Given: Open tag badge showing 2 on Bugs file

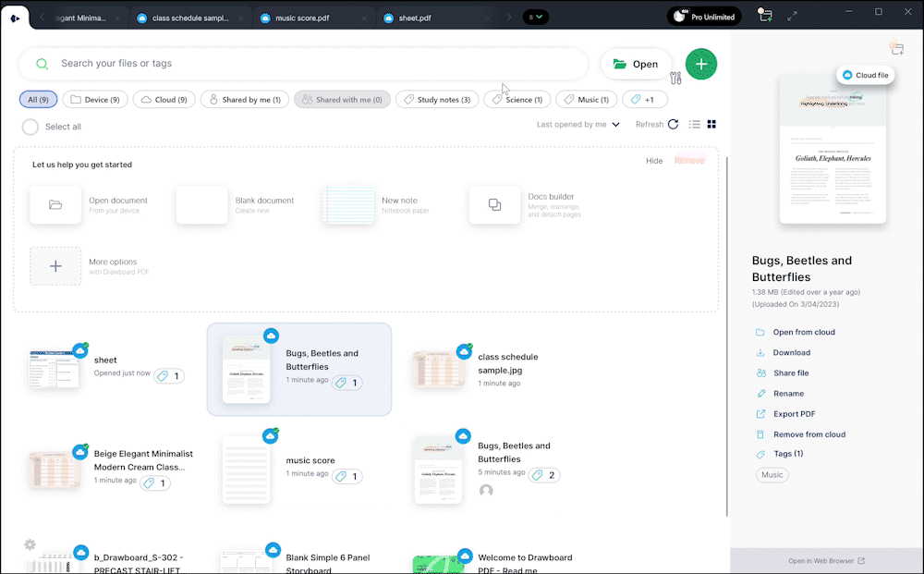Looking at the screenshot, I should tap(544, 475).
